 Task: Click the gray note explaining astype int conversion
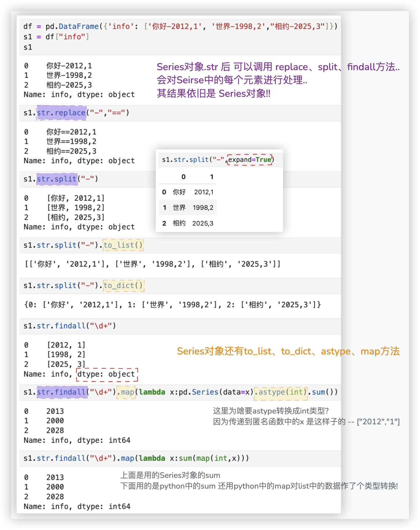click(x=306, y=416)
